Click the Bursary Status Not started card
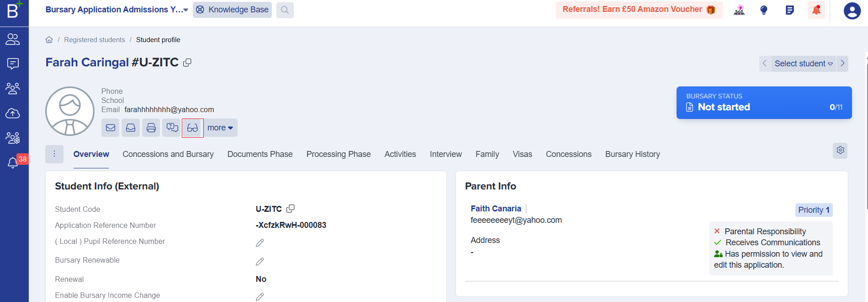The height and width of the screenshot is (302, 868). tap(764, 102)
